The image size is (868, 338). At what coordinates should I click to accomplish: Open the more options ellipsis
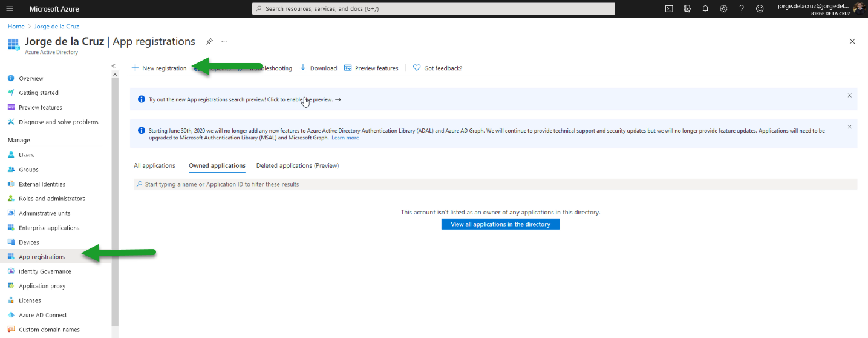pos(224,41)
